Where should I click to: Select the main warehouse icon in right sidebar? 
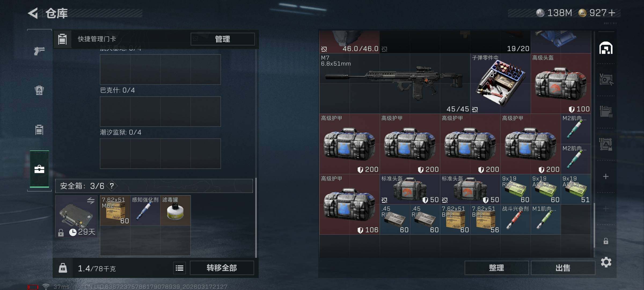pos(606,48)
